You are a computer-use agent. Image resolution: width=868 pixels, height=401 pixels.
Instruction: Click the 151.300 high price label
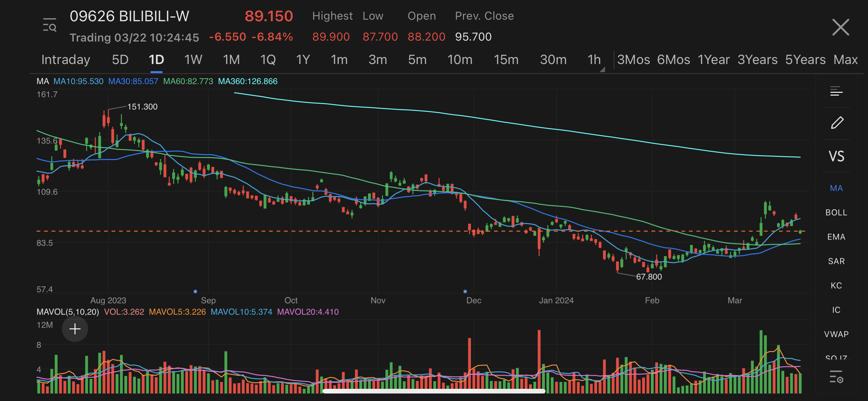[142, 107]
